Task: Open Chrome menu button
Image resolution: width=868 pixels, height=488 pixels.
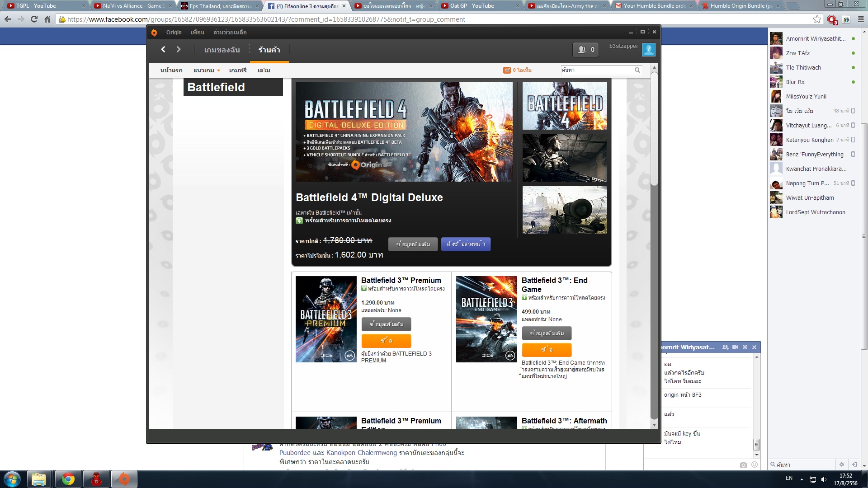Action: [861, 19]
